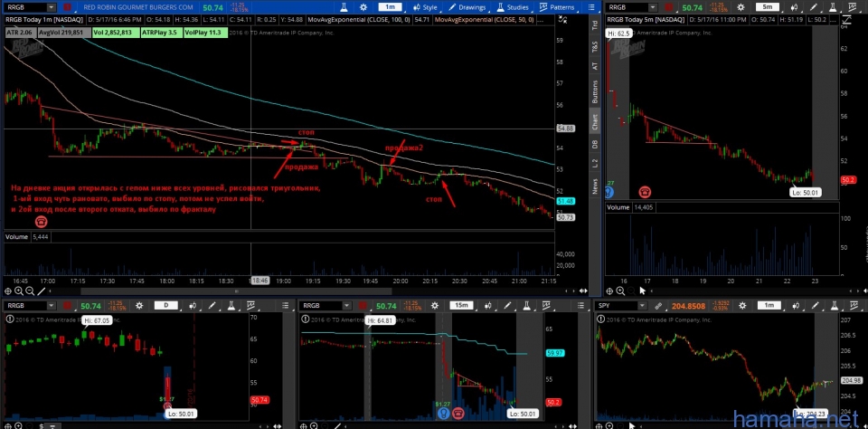Click the MovAvgExponential (CLOSE, 50, 0) study label

[x=485, y=20]
